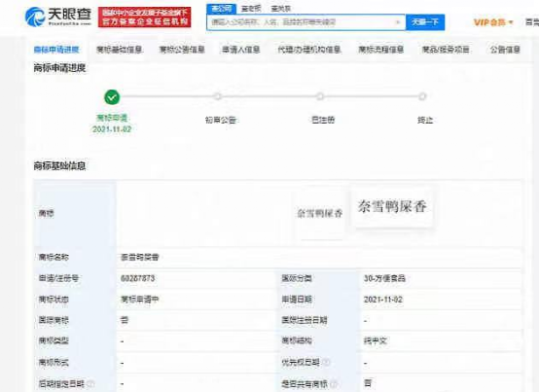
Task: Go to the 商品/服务项目 section tab
Action: [446, 50]
